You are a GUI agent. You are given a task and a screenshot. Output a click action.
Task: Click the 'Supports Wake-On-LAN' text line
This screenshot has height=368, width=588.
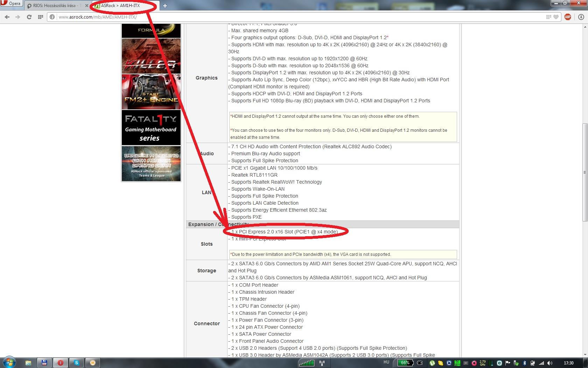pyautogui.click(x=257, y=189)
